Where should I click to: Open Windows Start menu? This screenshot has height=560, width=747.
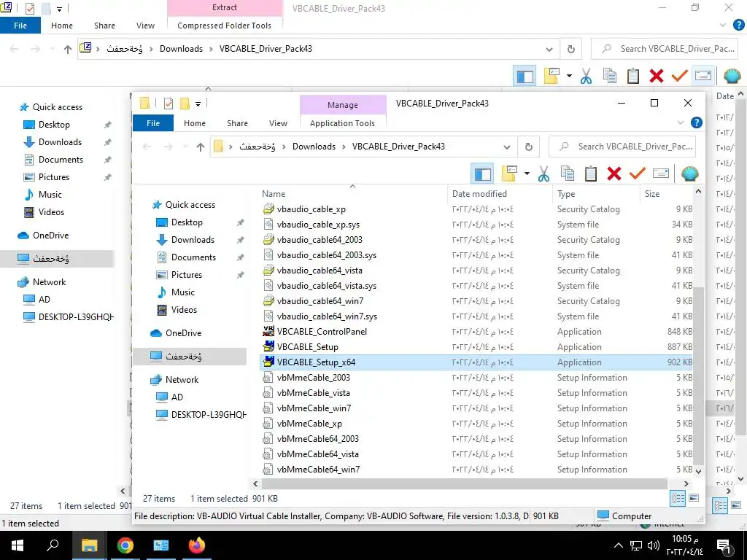(x=18, y=545)
